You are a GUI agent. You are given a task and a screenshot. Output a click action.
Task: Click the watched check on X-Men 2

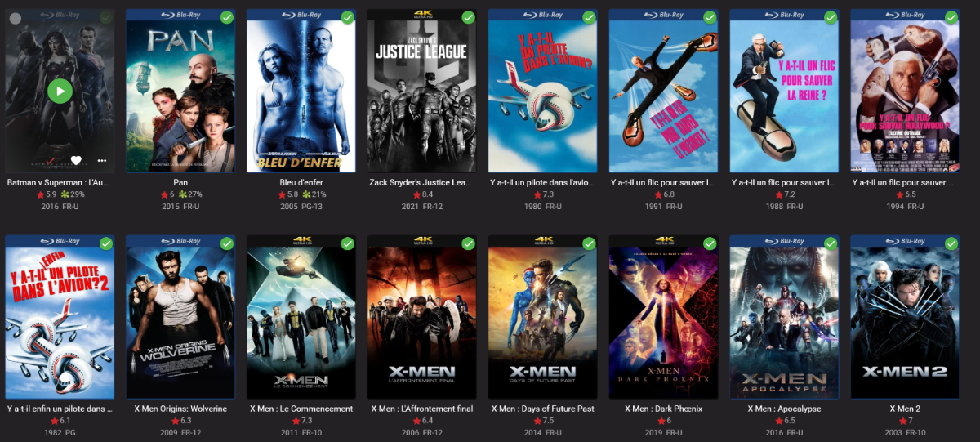951,243
